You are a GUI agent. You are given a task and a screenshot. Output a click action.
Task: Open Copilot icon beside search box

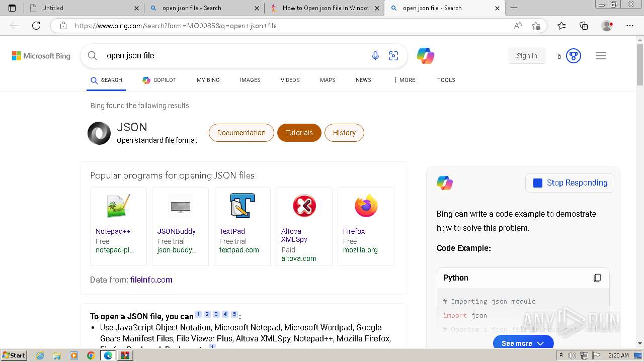coord(426,56)
